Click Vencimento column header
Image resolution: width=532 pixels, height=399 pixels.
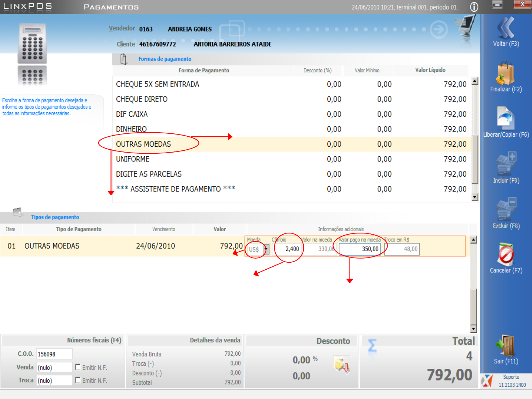(164, 229)
